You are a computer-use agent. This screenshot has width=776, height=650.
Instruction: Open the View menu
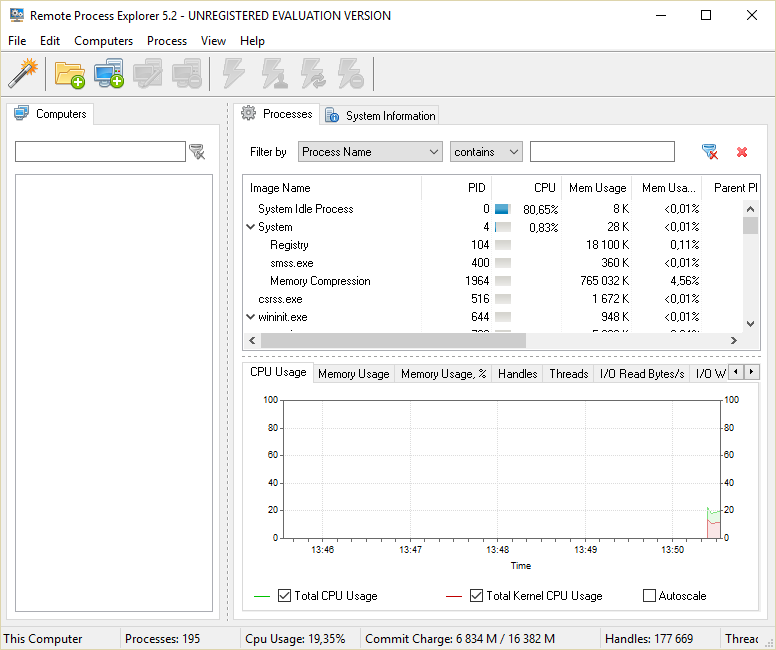(213, 41)
